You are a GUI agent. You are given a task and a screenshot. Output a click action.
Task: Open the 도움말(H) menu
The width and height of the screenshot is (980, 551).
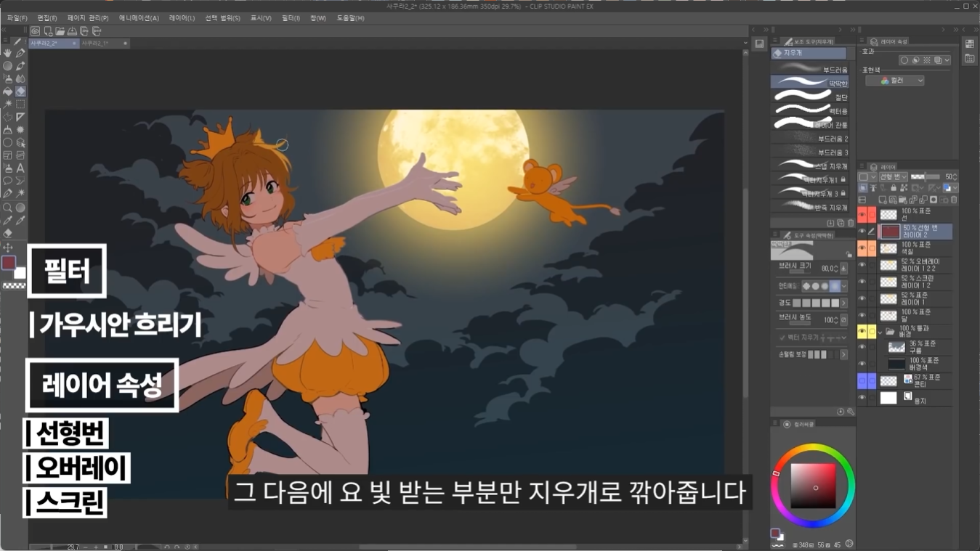point(350,17)
